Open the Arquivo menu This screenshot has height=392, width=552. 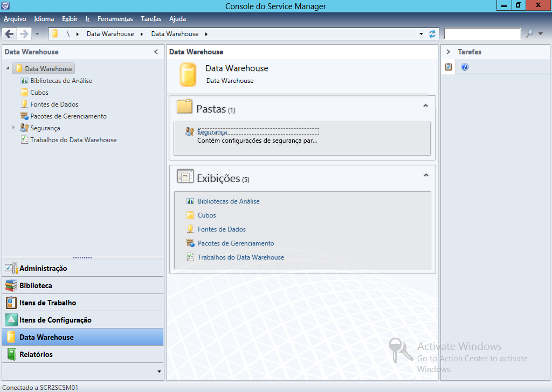[x=15, y=19]
